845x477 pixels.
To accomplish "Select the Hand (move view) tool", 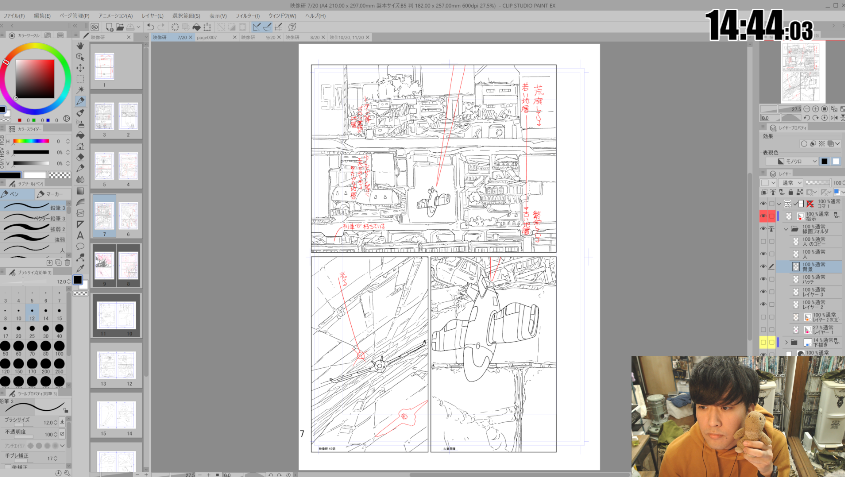I will 80,46.
